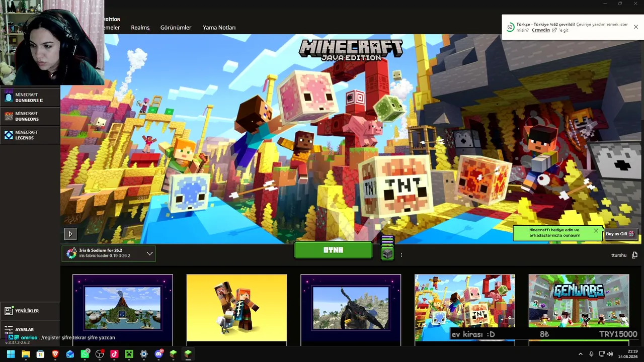Open the chest icon beside OYNA

click(x=387, y=254)
